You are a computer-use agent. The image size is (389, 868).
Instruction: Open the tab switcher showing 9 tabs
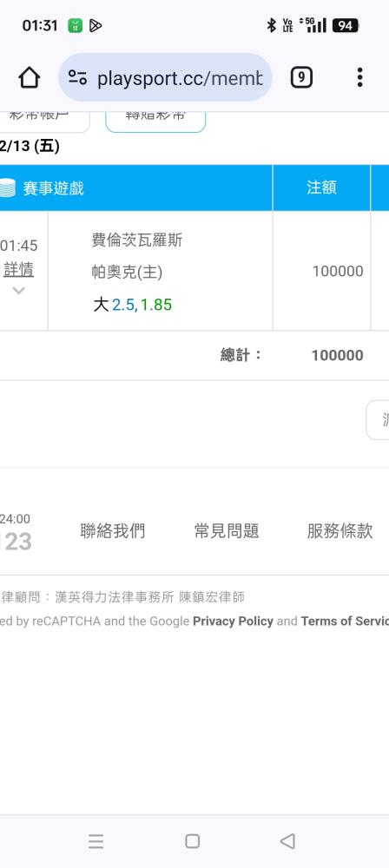click(301, 77)
